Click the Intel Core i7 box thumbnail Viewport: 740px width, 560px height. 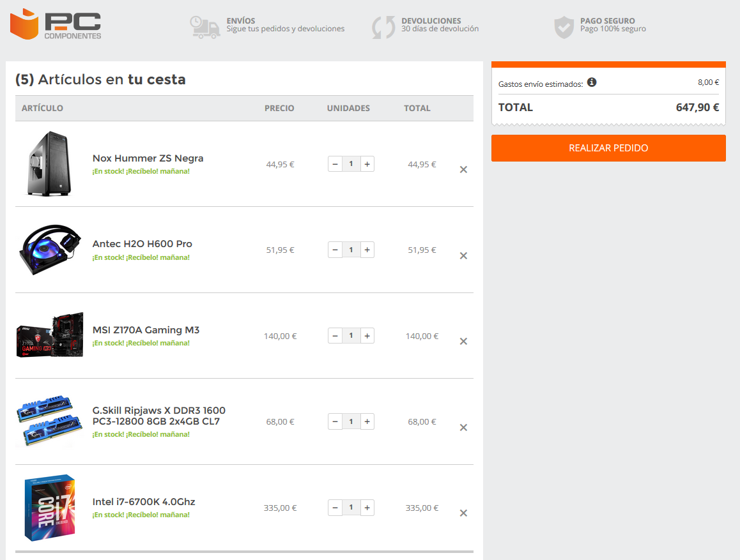[x=50, y=507]
